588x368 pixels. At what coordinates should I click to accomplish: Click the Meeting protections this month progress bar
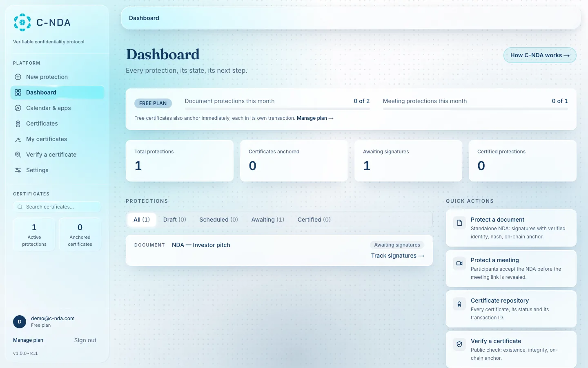[x=475, y=109]
